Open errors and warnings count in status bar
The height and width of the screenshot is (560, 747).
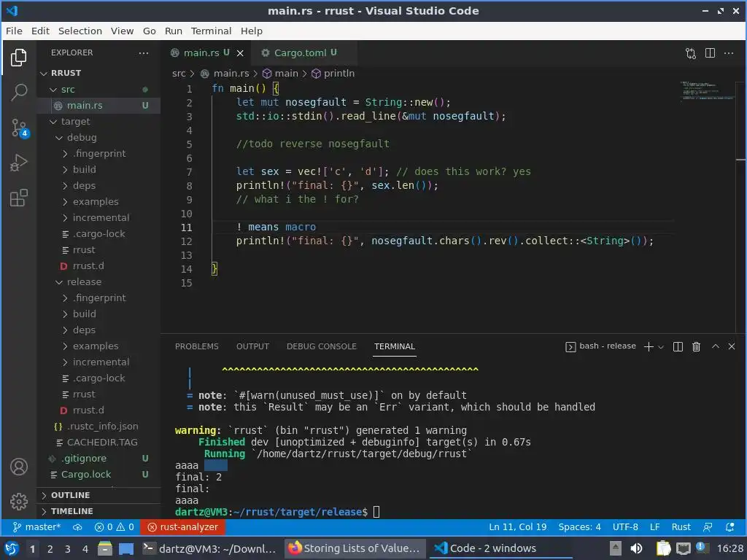[115, 526]
